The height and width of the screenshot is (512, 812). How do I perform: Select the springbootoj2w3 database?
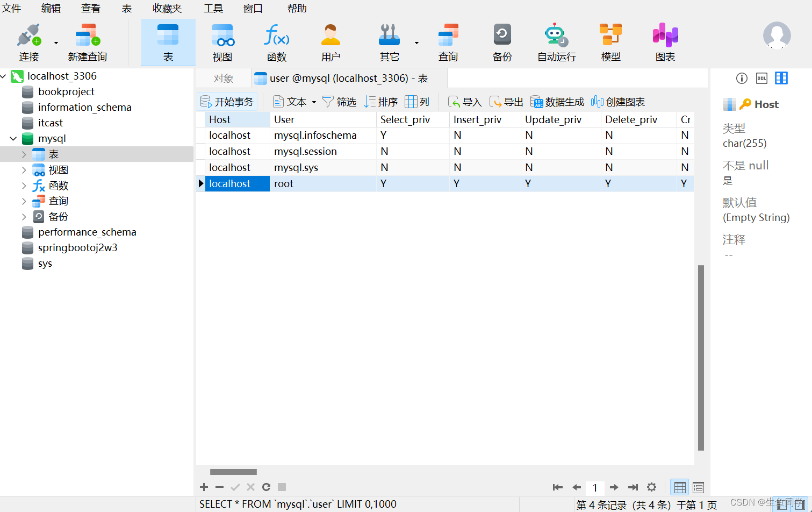77,248
